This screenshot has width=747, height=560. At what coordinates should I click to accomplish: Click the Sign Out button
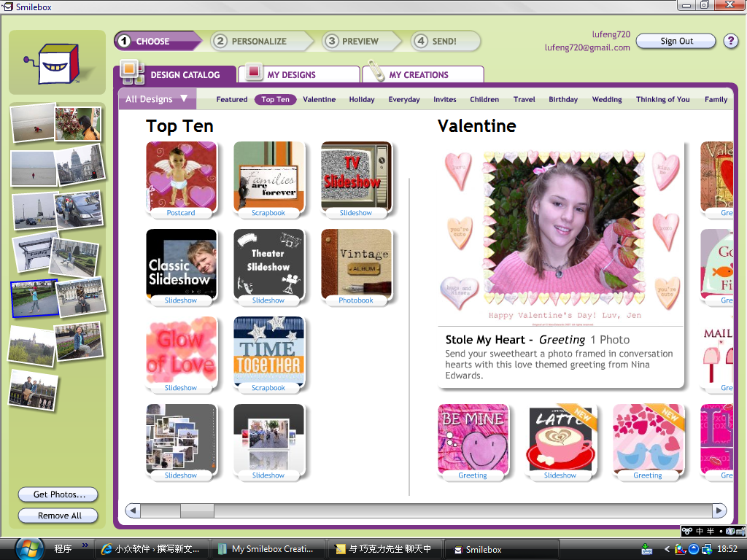[676, 41]
